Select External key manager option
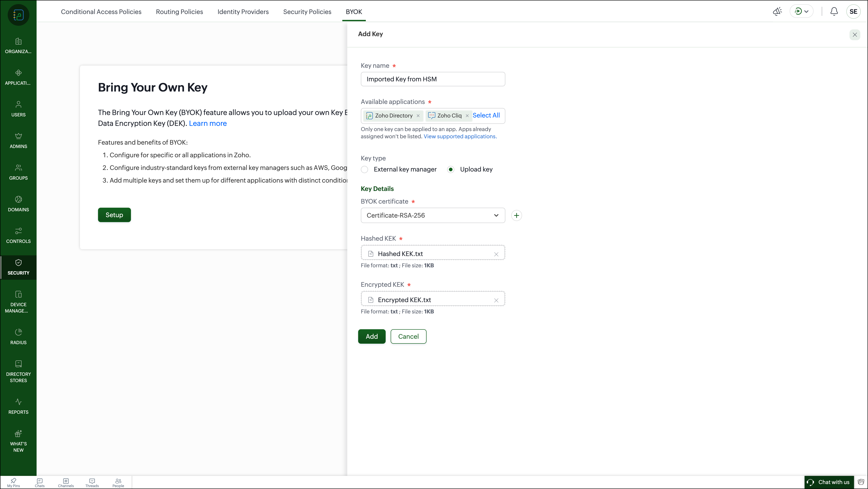Screen dimensions: 868x489 (x=364, y=170)
